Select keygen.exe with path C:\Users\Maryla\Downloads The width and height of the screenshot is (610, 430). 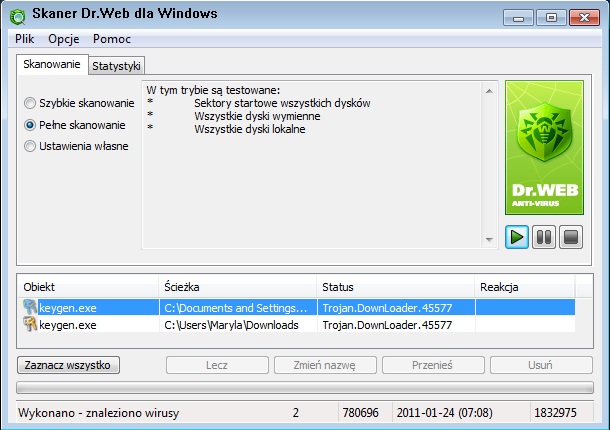[x=296, y=325]
